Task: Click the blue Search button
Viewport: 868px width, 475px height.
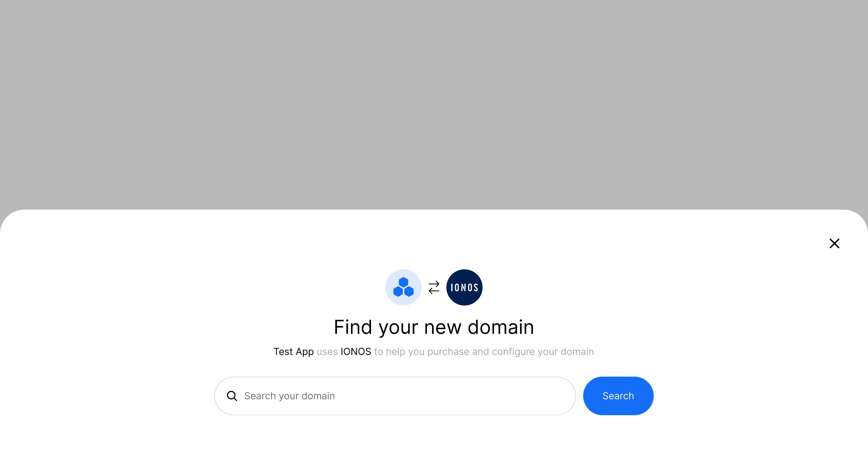Action: tap(618, 396)
